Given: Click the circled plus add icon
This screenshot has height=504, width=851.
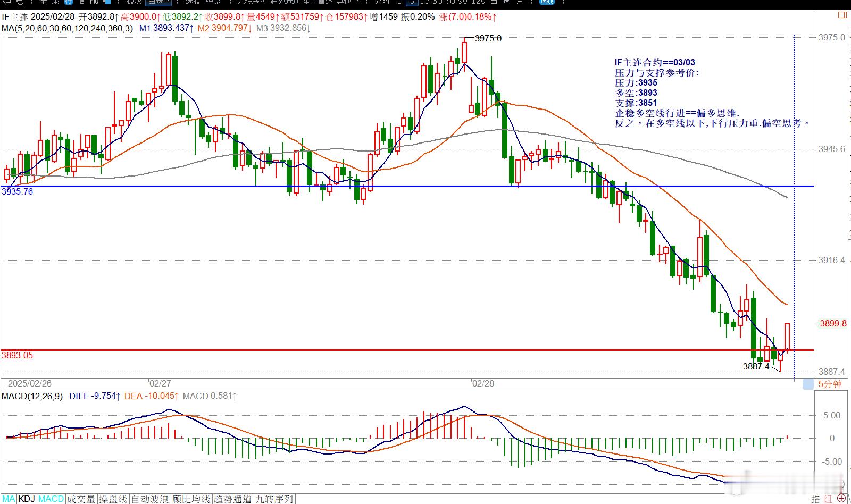Looking at the screenshot, I should [841, 499].
